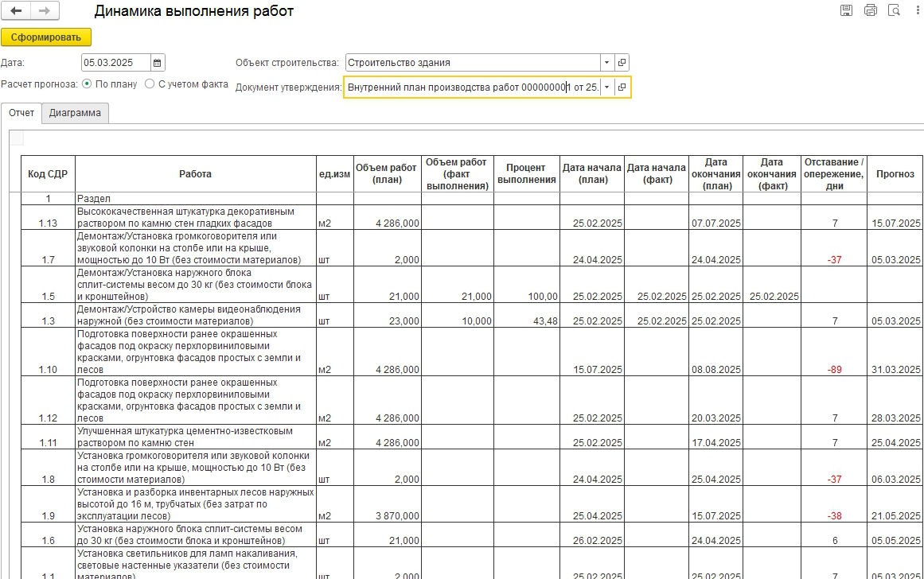Viewport: 924px width, 579px height.
Task: Click the Дата input field 05.03.2025
Action: [x=115, y=63]
